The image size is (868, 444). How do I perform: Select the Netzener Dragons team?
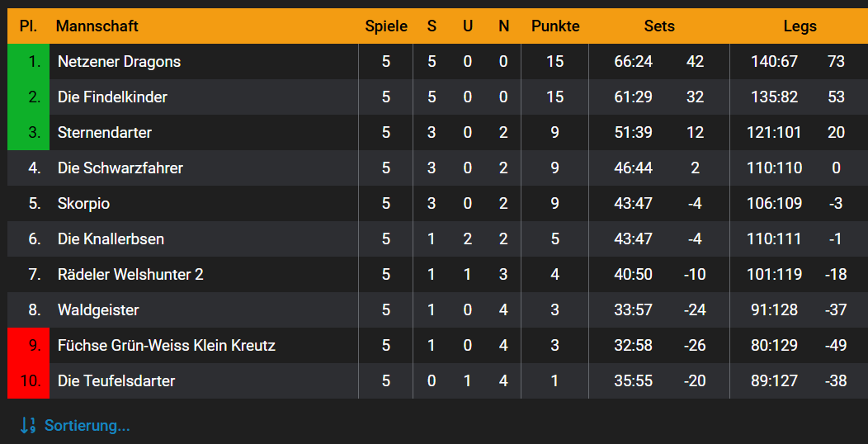[119, 61]
